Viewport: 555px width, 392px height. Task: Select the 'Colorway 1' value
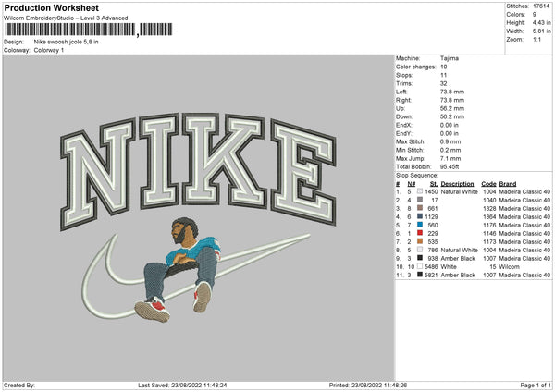49,50
